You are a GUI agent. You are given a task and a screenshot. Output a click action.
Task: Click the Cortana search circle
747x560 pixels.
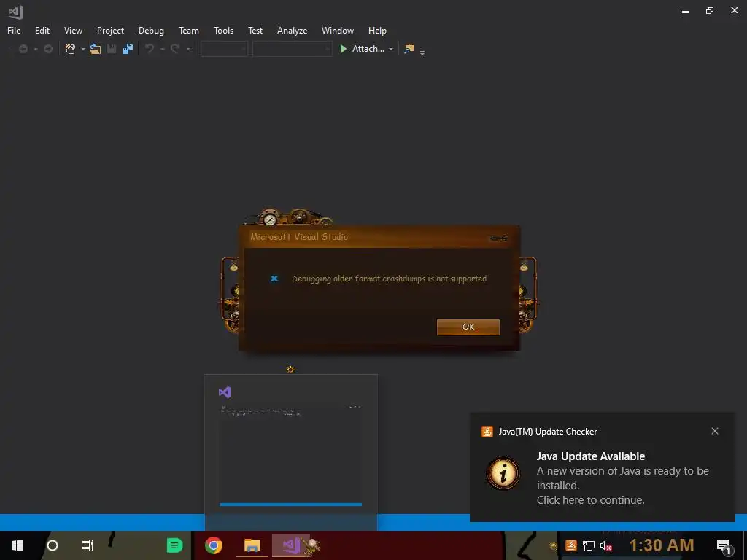pos(53,545)
